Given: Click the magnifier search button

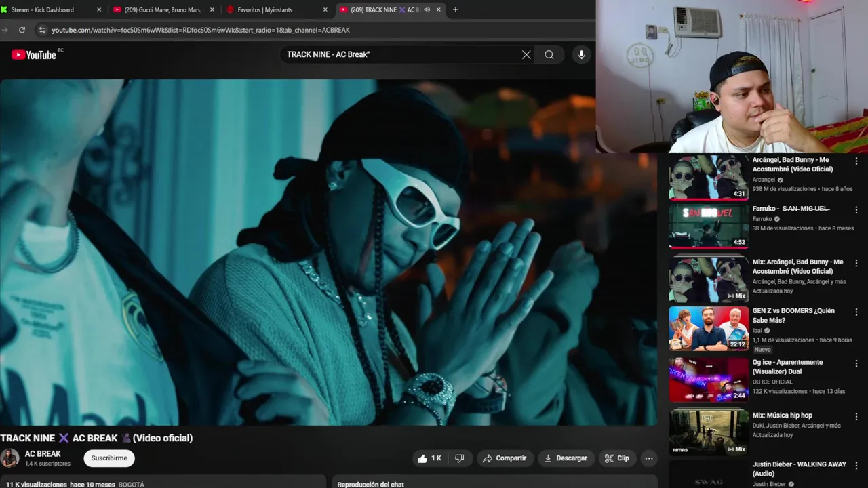Looking at the screenshot, I should click(x=549, y=55).
